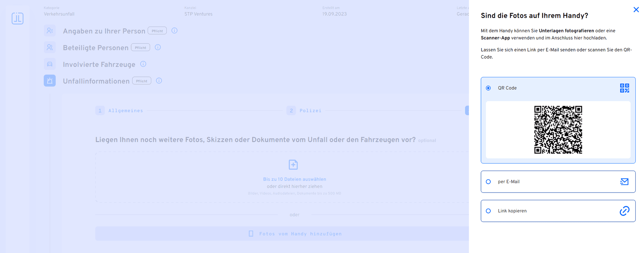Go to step 2 Polizei

coord(304,111)
